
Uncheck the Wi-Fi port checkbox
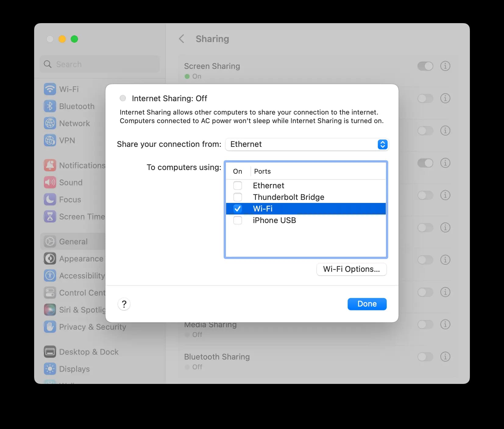coord(238,209)
